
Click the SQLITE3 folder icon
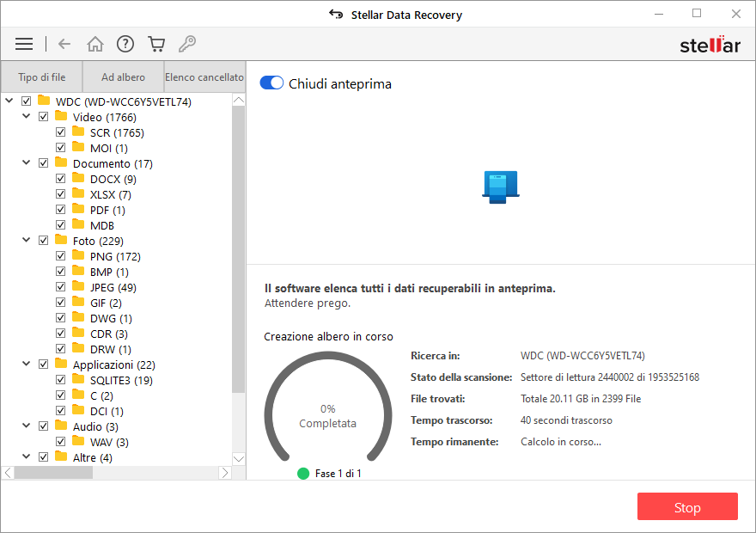point(78,378)
